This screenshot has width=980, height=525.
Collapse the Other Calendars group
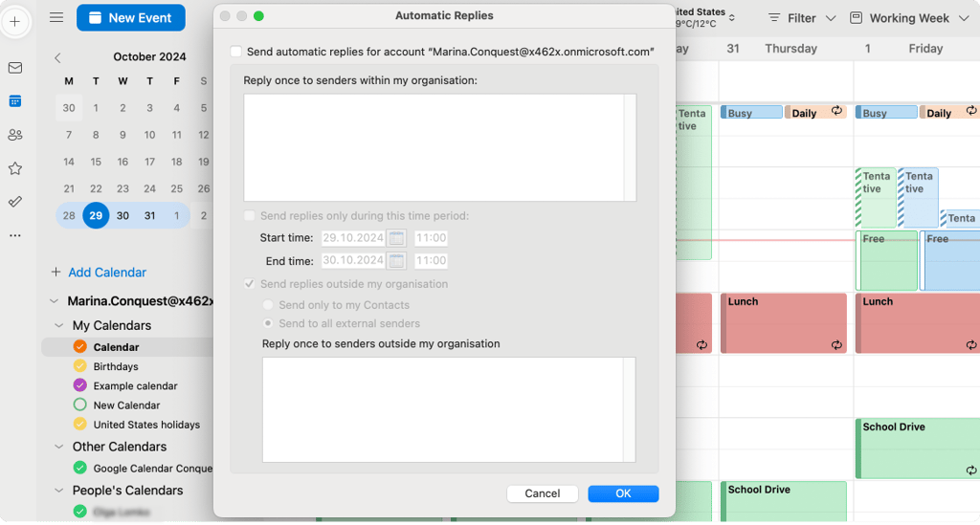click(58, 447)
